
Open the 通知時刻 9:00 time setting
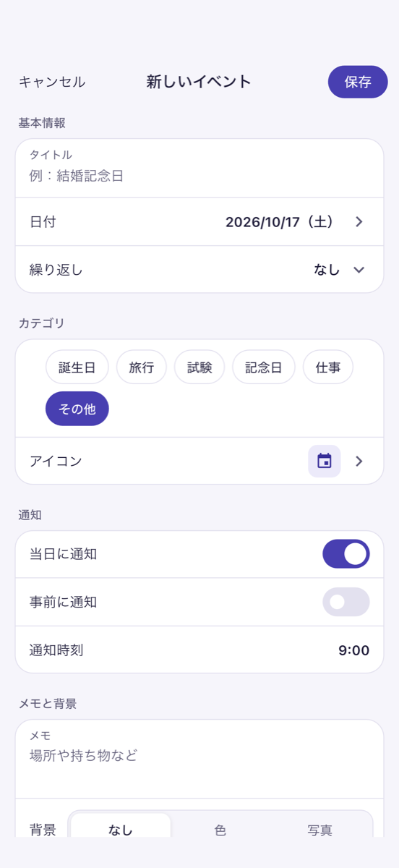tap(199, 650)
